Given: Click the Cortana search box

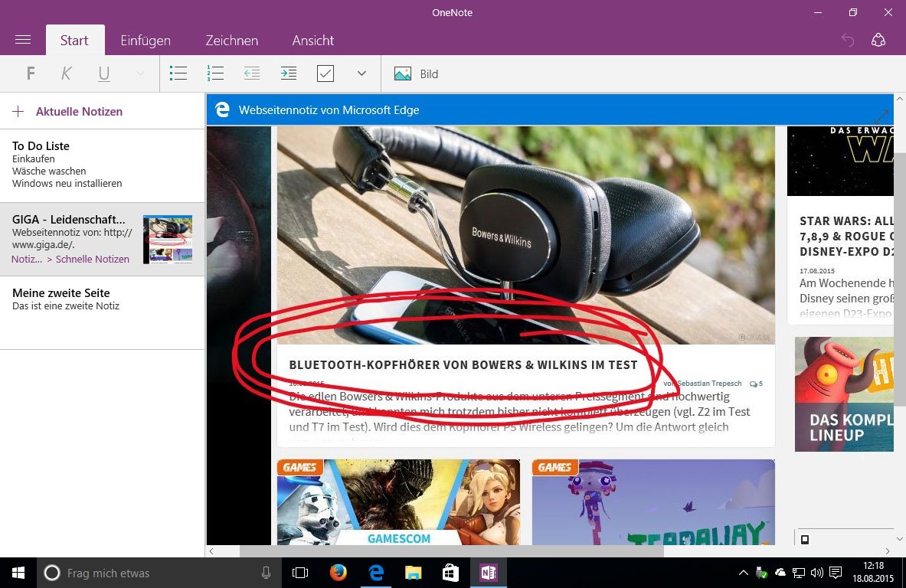Looking at the screenshot, I should pos(159,573).
